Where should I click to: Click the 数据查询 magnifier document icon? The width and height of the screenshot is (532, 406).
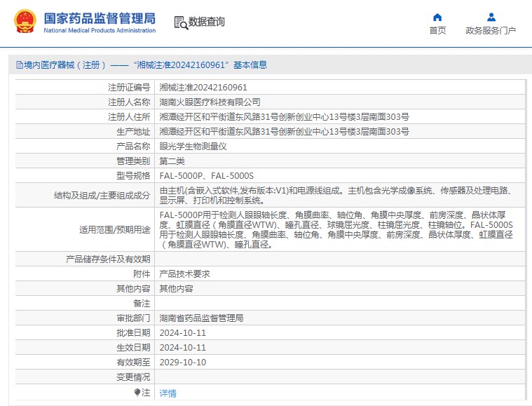(x=180, y=22)
